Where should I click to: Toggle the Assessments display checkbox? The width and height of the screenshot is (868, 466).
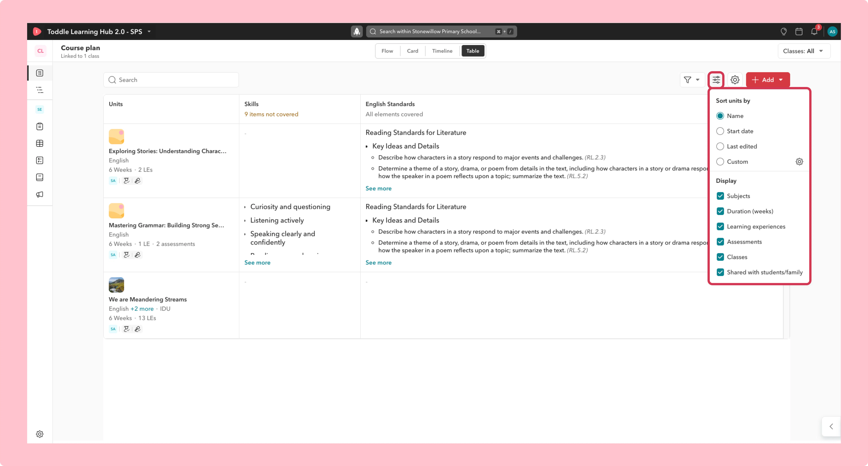pyautogui.click(x=720, y=242)
